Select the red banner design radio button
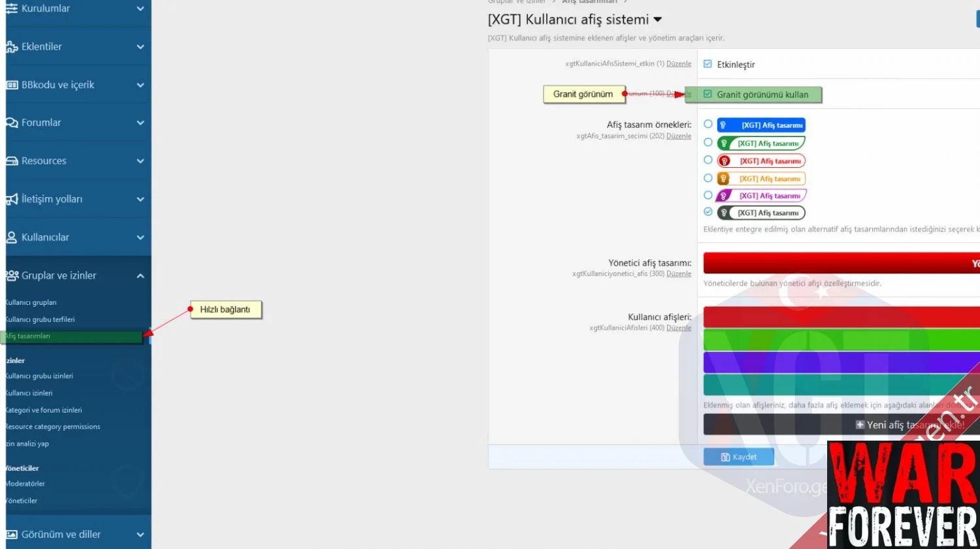Viewport: 980px width, 549px height. point(708,160)
